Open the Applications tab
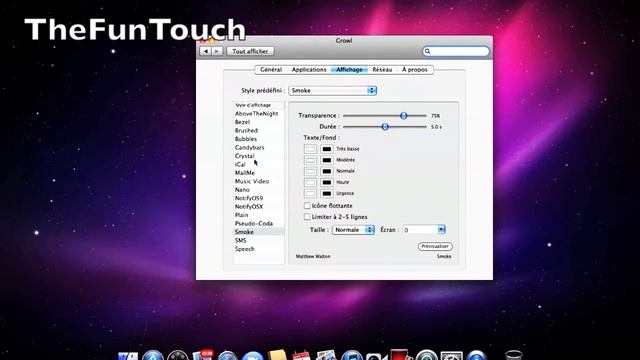Viewport: 640px width, 360px height. coord(309,69)
